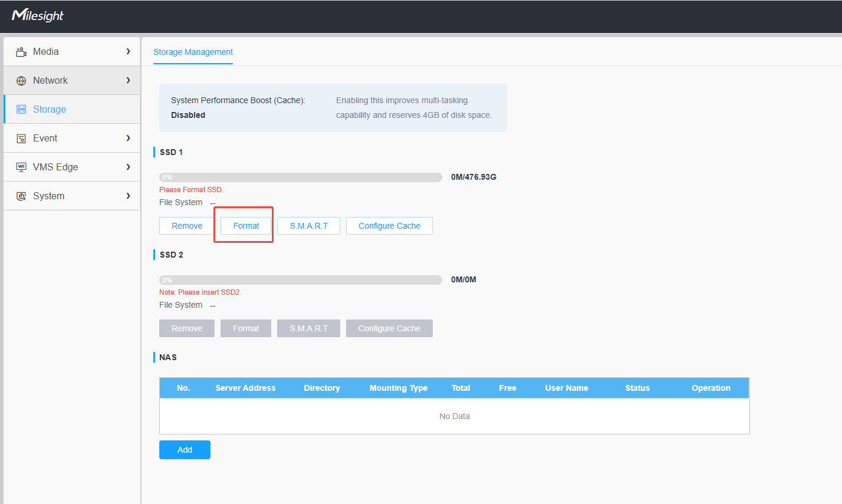This screenshot has height=504, width=842.
Task: Open the Media sidebar menu
Action: (72, 51)
